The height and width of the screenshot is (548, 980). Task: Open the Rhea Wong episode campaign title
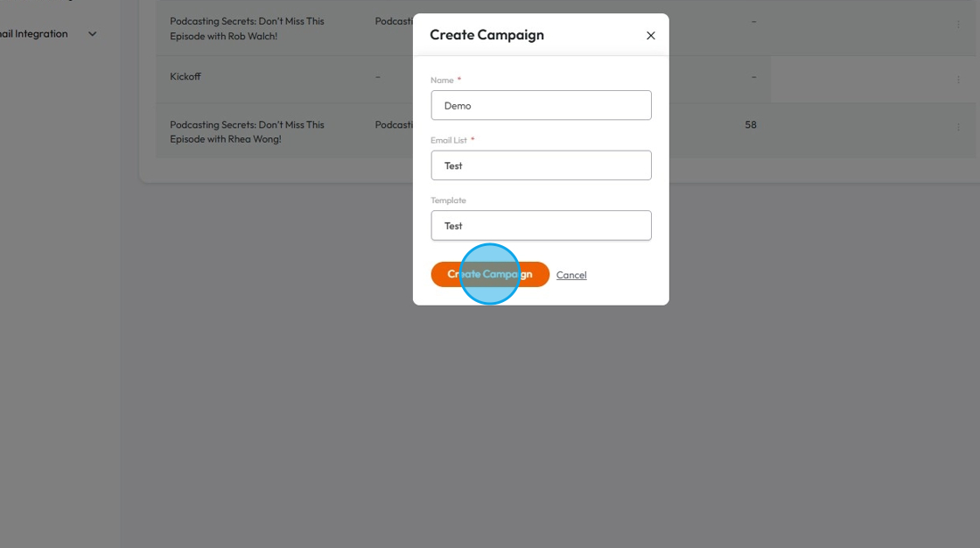tap(247, 131)
